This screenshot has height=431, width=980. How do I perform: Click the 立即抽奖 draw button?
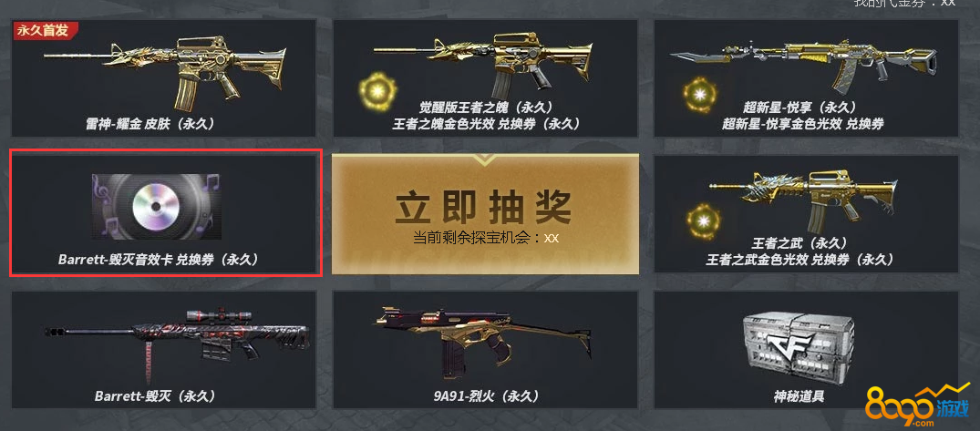(485, 213)
